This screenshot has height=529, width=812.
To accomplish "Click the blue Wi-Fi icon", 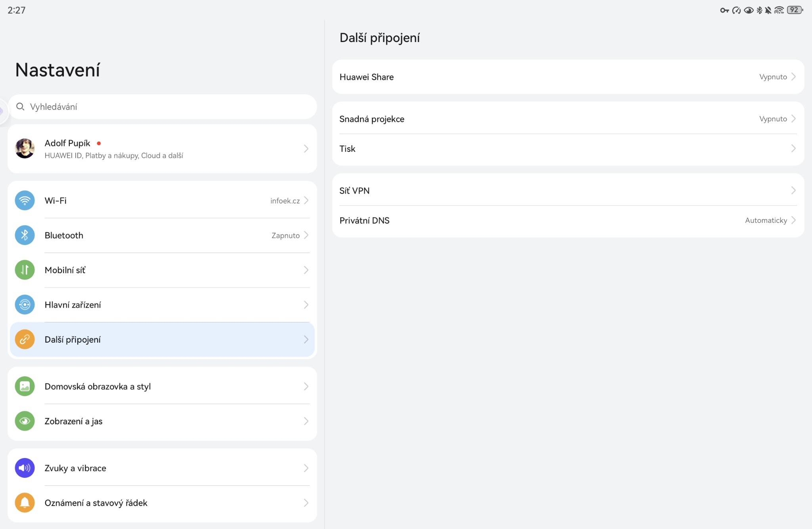I will coord(25,201).
